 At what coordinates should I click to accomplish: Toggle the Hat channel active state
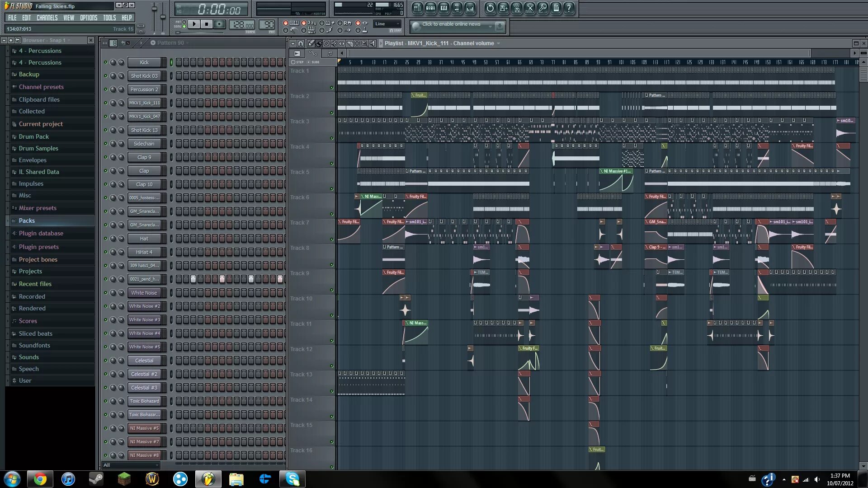105,238
